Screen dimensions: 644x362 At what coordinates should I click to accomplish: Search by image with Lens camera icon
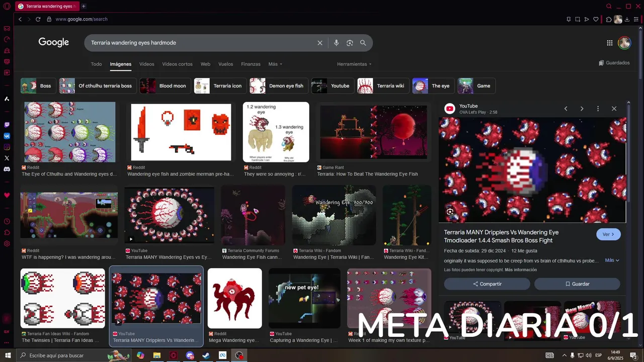[x=350, y=43]
